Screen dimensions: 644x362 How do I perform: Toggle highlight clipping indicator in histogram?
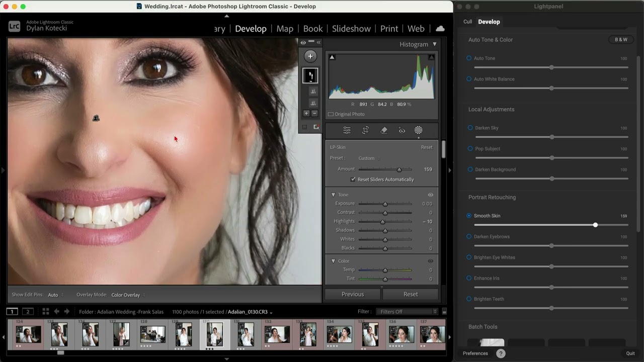tap(431, 57)
